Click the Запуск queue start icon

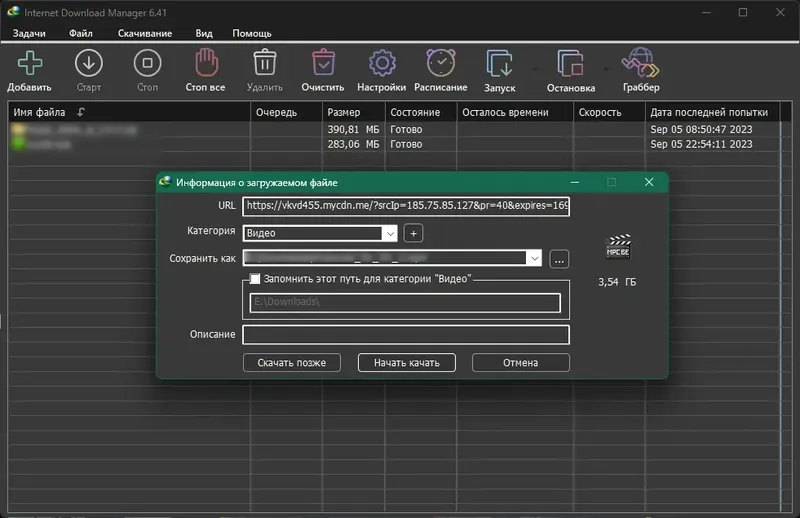coord(499,64)
